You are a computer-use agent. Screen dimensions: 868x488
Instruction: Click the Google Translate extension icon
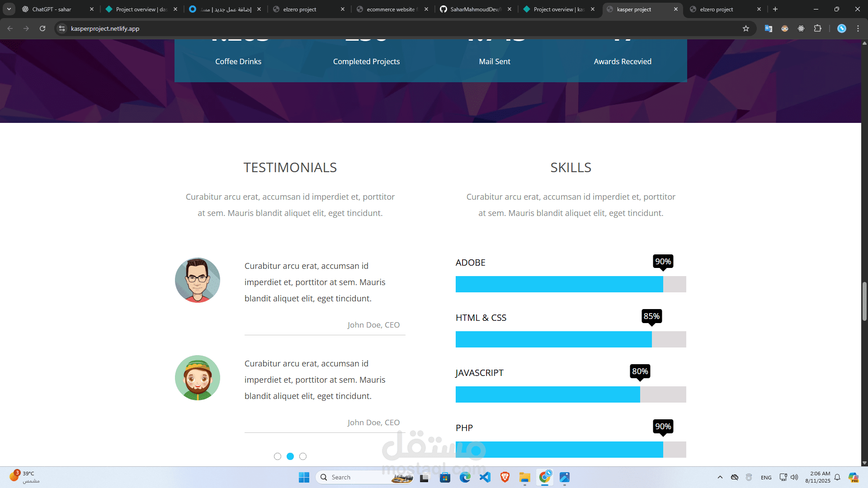768,28
